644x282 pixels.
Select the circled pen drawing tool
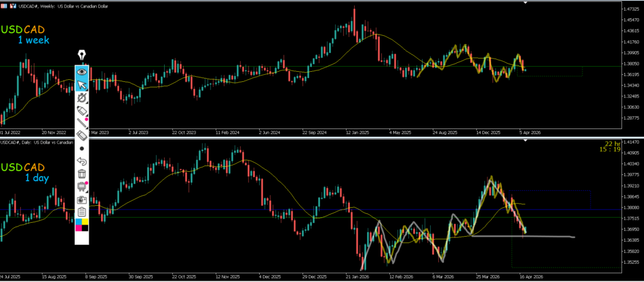coord(82,98)
